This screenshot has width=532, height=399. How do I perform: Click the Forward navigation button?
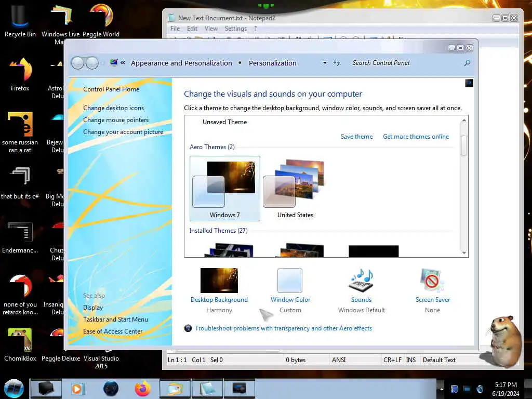tap(92, 63)
